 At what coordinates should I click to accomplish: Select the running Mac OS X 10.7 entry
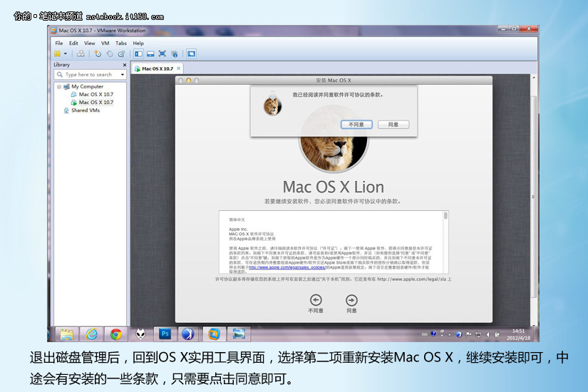click(x=96, y=103)
